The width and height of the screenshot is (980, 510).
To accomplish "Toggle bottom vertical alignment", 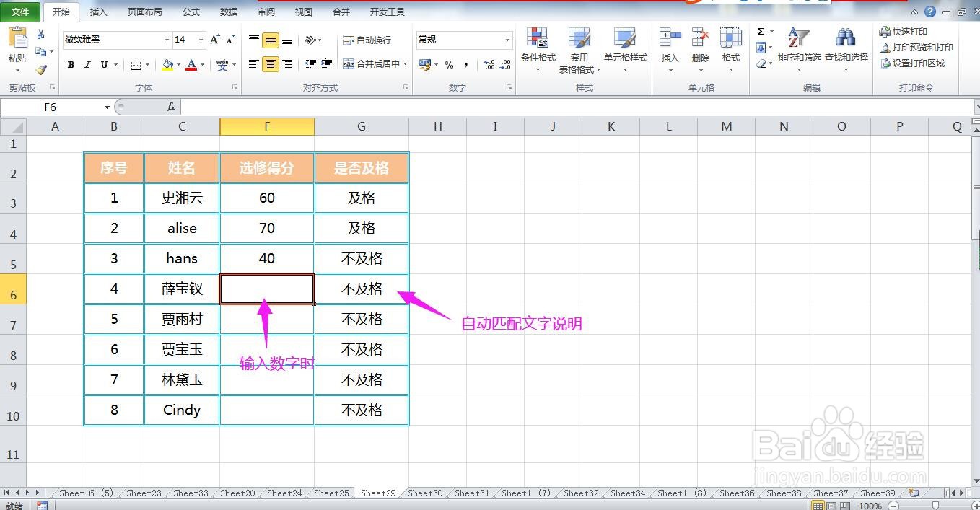I will [x=287, y=40].
